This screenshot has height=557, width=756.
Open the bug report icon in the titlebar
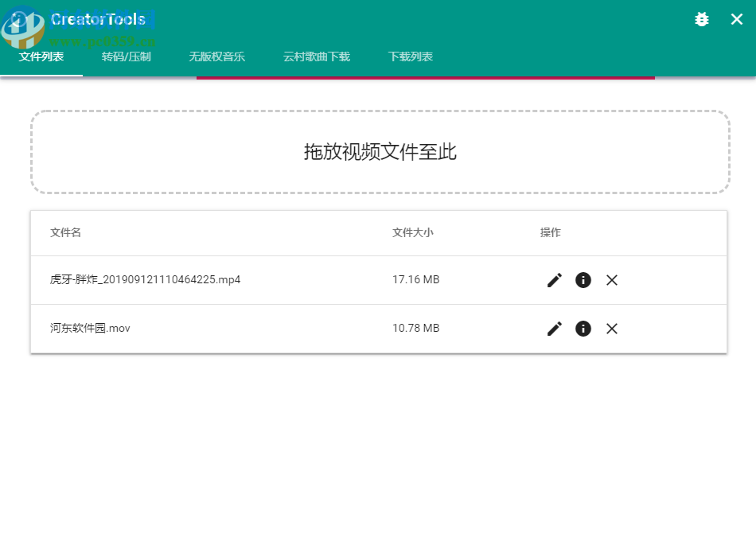pyautogui.click(x=701, y=19)
